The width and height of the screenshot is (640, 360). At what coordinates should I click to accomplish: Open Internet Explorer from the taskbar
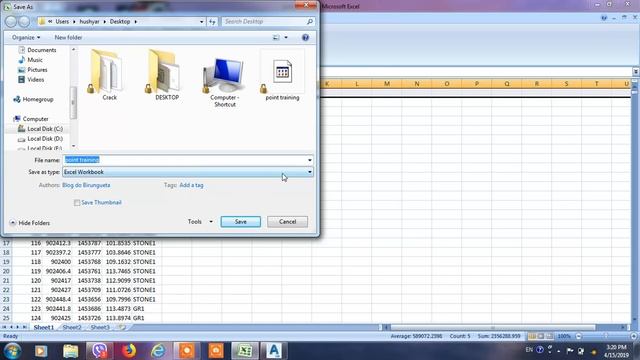tap(158, 351)
